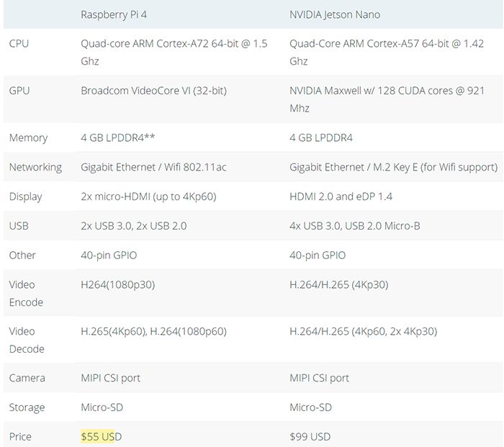Select Jetson Nano MIPI CSI port cell
Image resolution: width=504 pixels, height=447 pixels.
[x=319, y=378]
